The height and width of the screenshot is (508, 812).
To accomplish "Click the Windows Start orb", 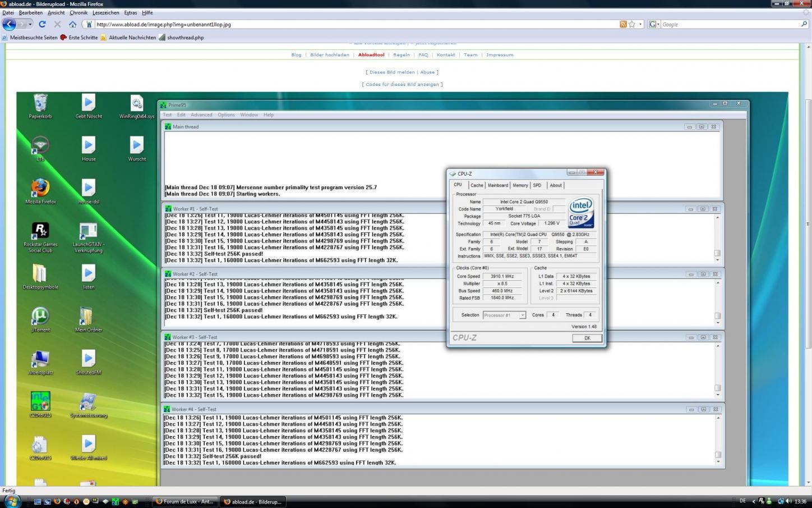I will pos(12,501).
